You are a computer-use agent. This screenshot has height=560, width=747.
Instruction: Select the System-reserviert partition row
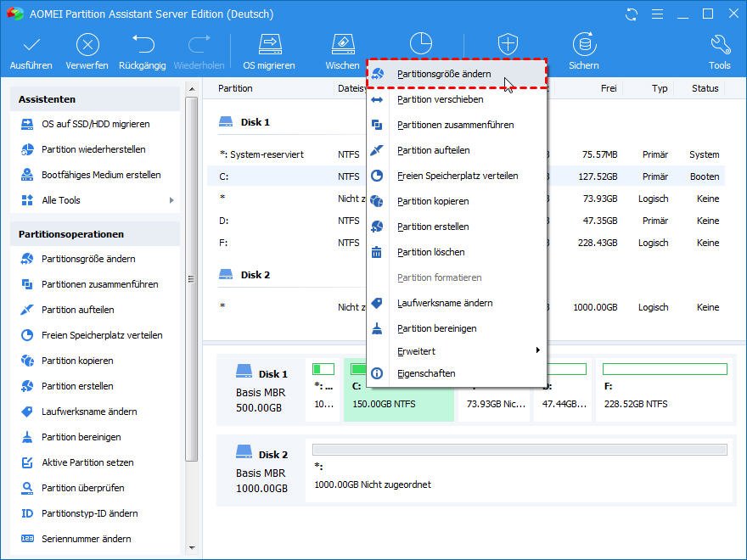[x=466, y=154]
